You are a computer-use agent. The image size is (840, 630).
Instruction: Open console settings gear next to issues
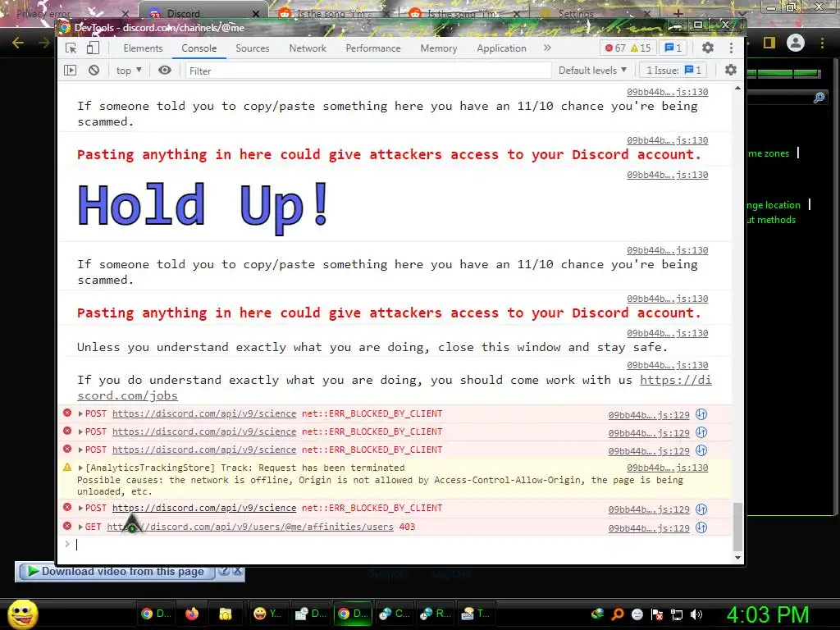[x=731, y=70]
